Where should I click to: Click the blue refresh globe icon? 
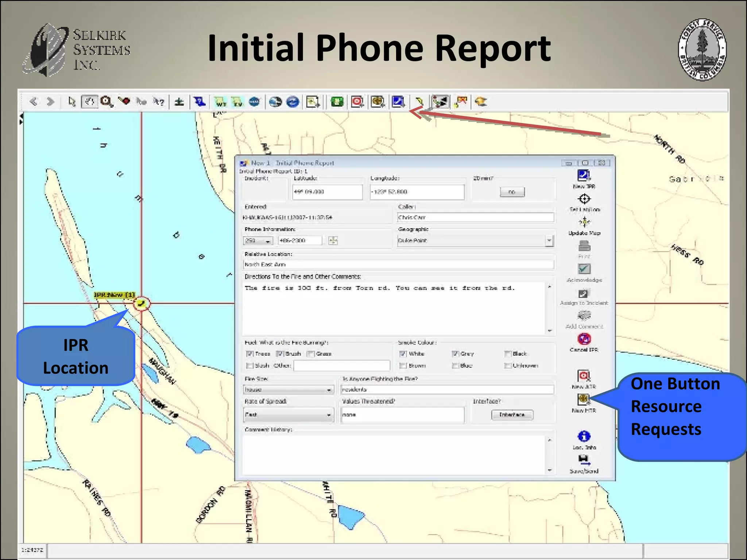point(293,102)
